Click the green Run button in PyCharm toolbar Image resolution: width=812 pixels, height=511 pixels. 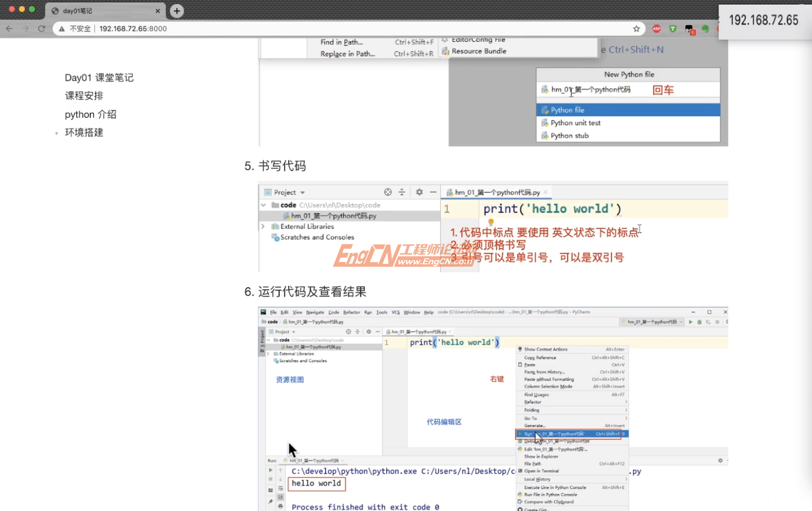coord(691,322)
